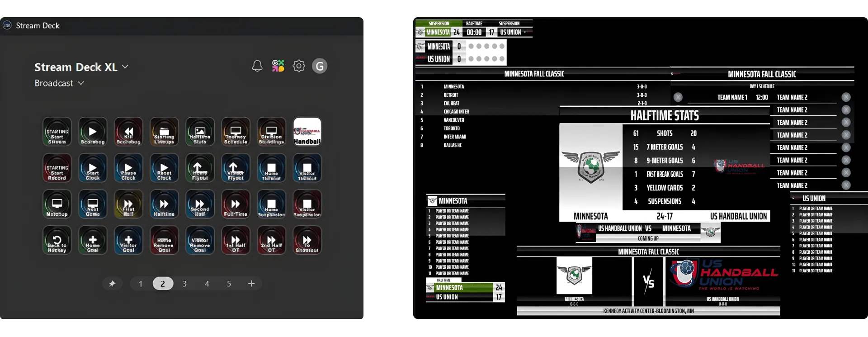The image size is (868, 337).
Task: Click the Visitor Remove Goal key
Action: (x=200, y=240)
